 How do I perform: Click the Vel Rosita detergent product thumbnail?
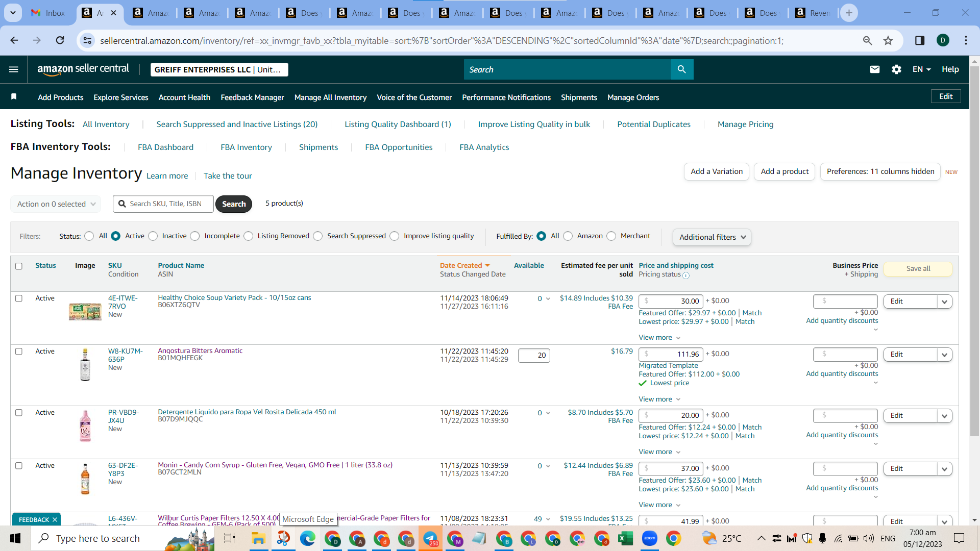pyautogui.click(x=85, y=426)
